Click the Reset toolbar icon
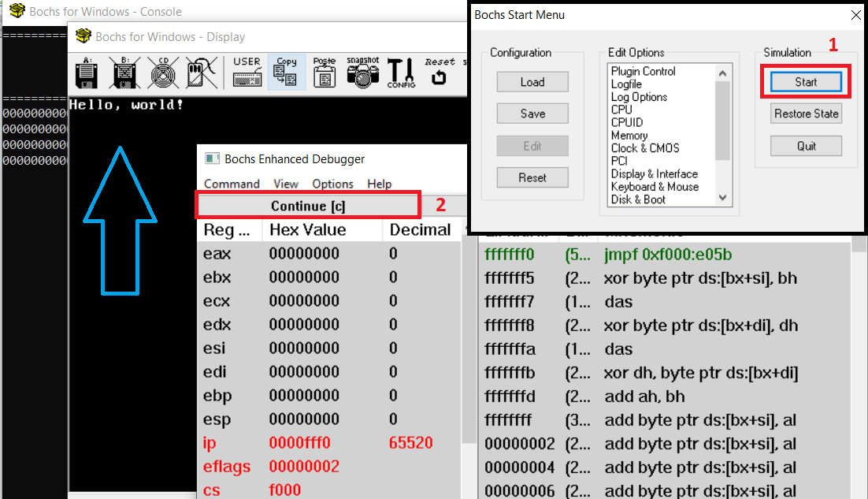Image resolution: width=868 pixels, height=499 pixels. [x=440, y=73]
